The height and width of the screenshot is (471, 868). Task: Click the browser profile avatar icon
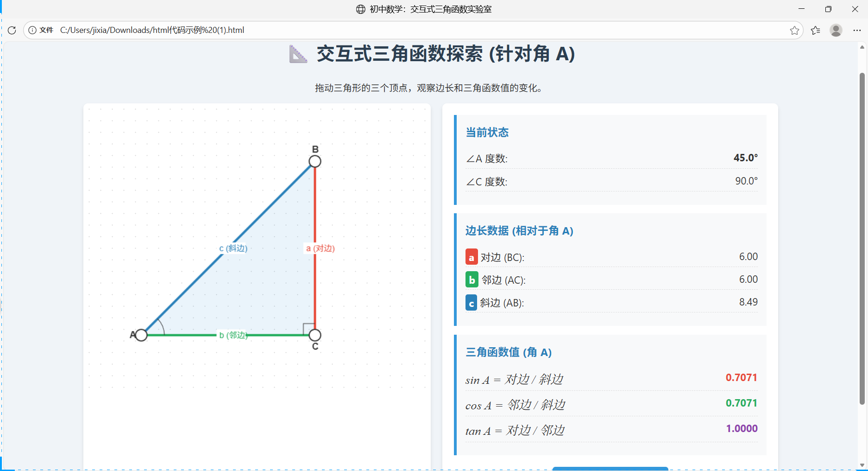(x=836, y=30)
